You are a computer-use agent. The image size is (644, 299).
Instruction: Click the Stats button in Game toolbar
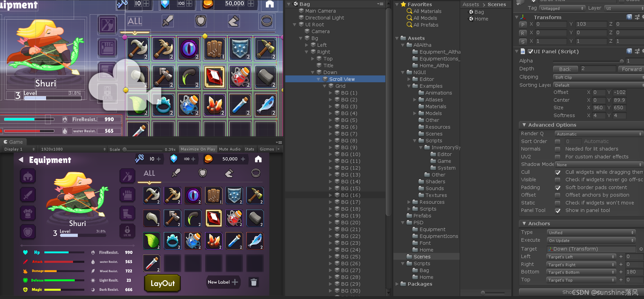[x=249, y=149]
